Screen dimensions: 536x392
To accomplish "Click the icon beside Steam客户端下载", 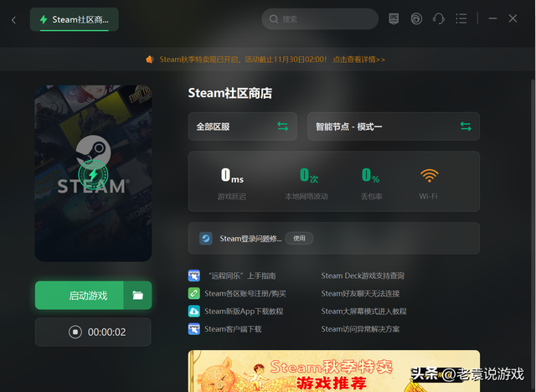I will [x=193, y=329].
